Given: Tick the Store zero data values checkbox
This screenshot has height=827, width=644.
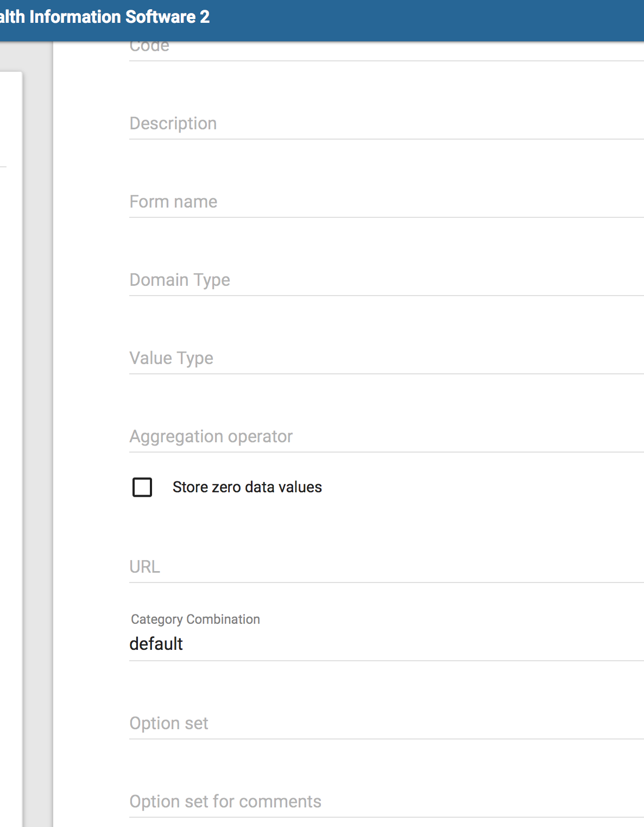Looking at the screenshot, I should (142, 487).
